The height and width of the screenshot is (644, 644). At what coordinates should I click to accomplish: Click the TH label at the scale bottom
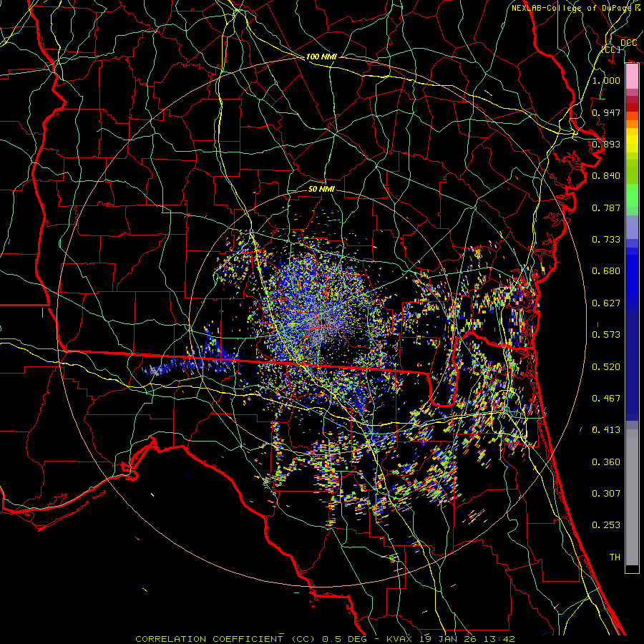coord(615,557)
